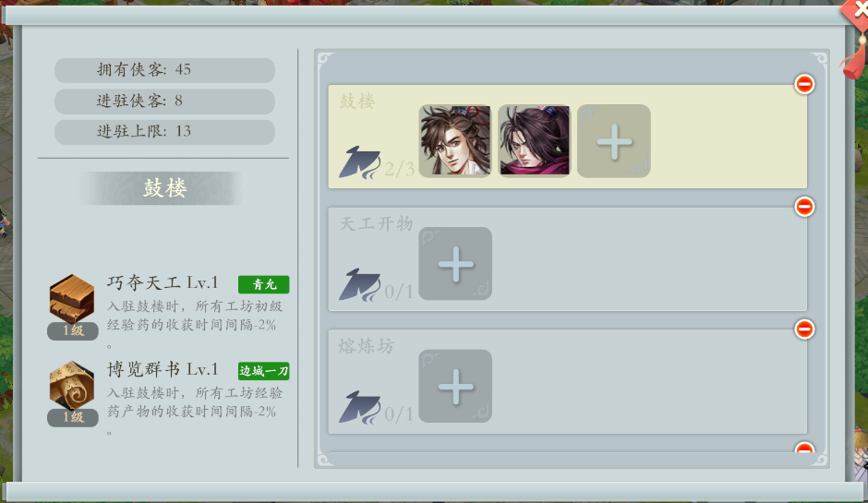Click the boot icon in 熔炼坊 row
868x503 pixels.
point(360,407)
